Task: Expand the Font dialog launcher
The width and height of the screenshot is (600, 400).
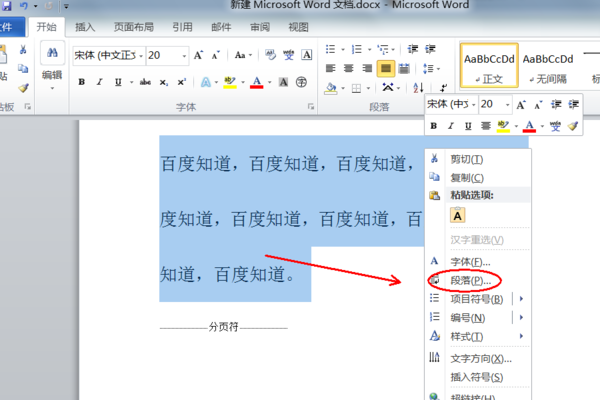Action: click(311, 107)
